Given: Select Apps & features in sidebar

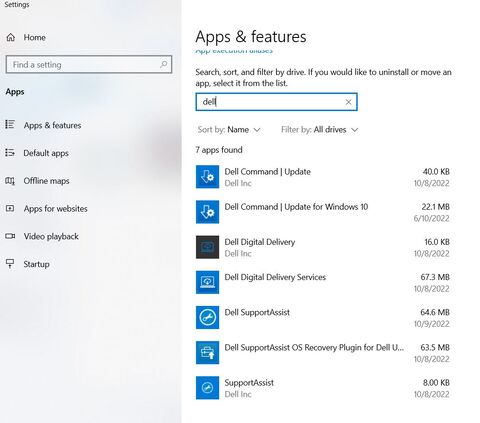Looking at the screenshot, I should [52, 125].
